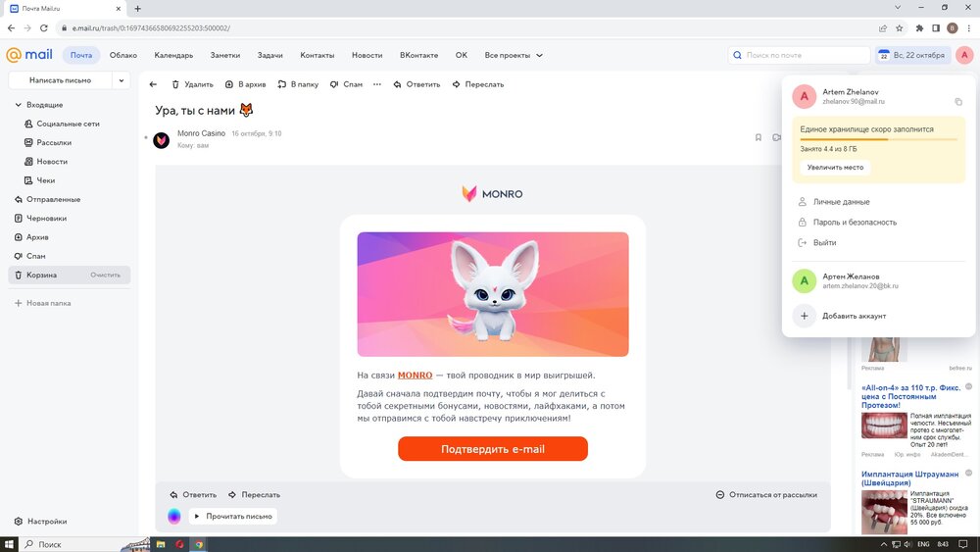Move email to archive
Screen dimensions: 980x552
tap(245, 84)
